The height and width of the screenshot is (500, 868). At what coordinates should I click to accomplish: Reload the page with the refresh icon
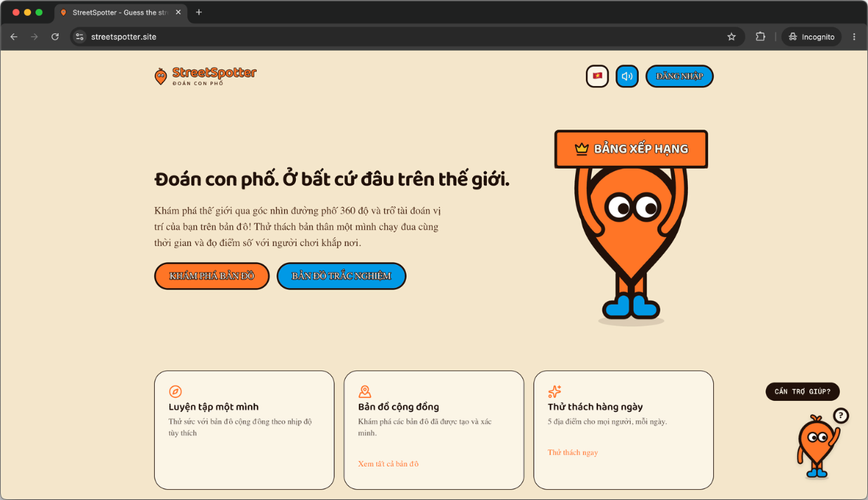(x=55, y=36)
